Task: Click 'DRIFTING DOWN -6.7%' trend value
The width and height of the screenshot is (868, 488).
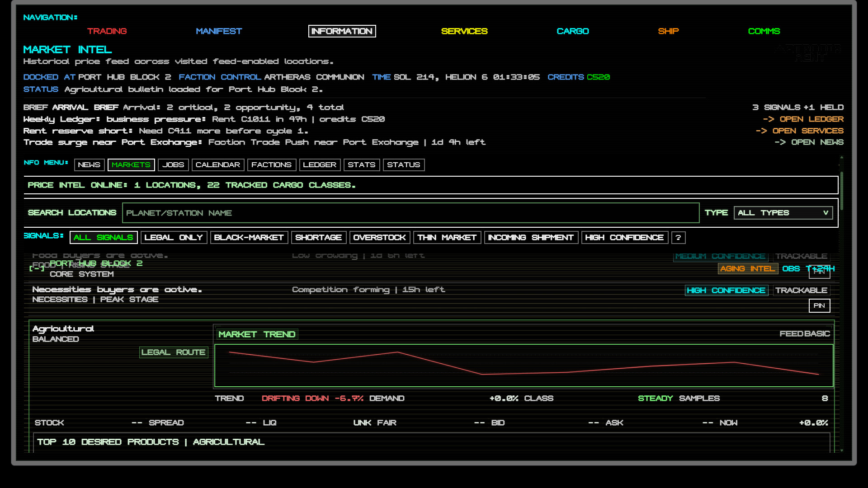Action: 312,399
